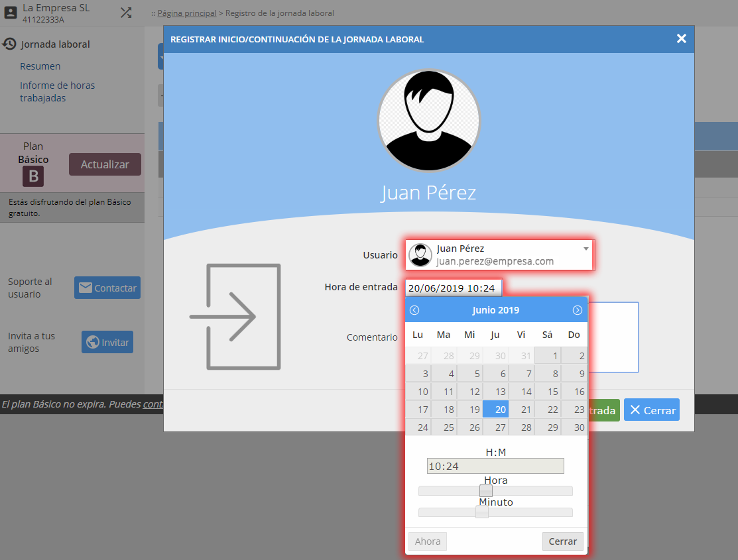Click the small avatar in the Usuario selector
The image size is (738, 560).
(x=420, y=255)
